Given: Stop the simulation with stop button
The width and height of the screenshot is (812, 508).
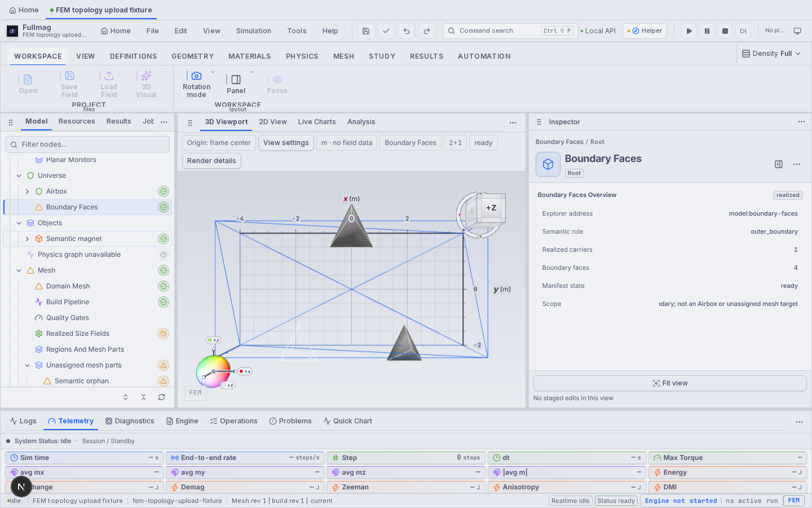Looking at the screenshot, I should point(725,31).
